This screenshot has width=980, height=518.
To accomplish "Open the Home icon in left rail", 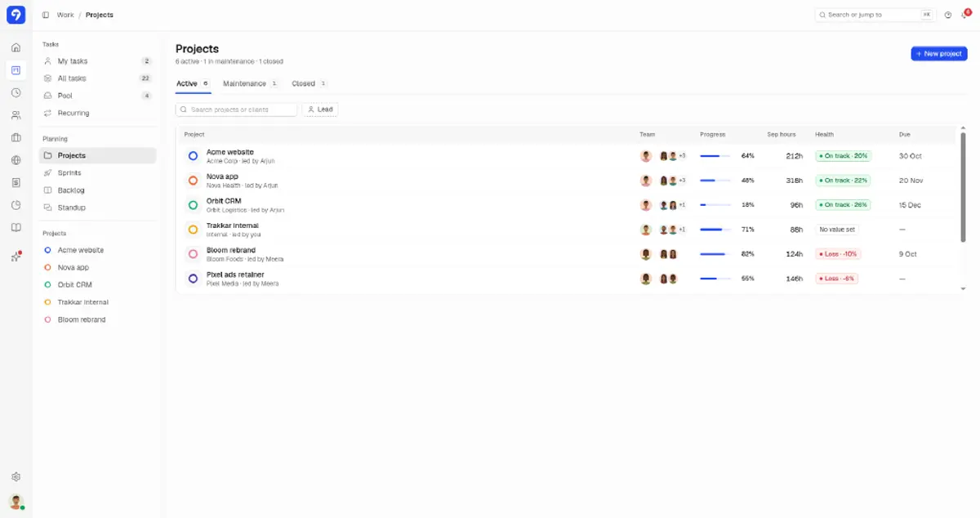I will tap(16, 47).
